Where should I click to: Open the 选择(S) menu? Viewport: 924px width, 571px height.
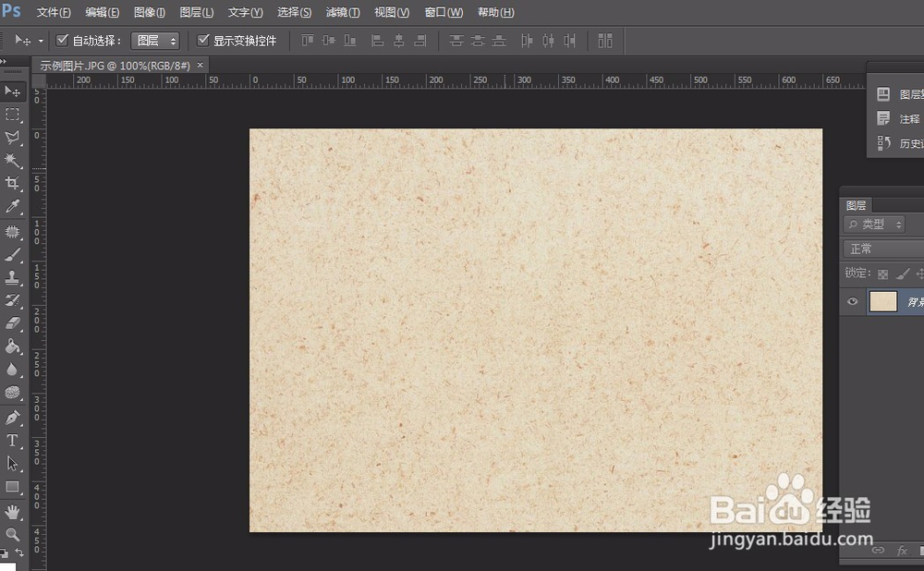click(x=294, y=12)
